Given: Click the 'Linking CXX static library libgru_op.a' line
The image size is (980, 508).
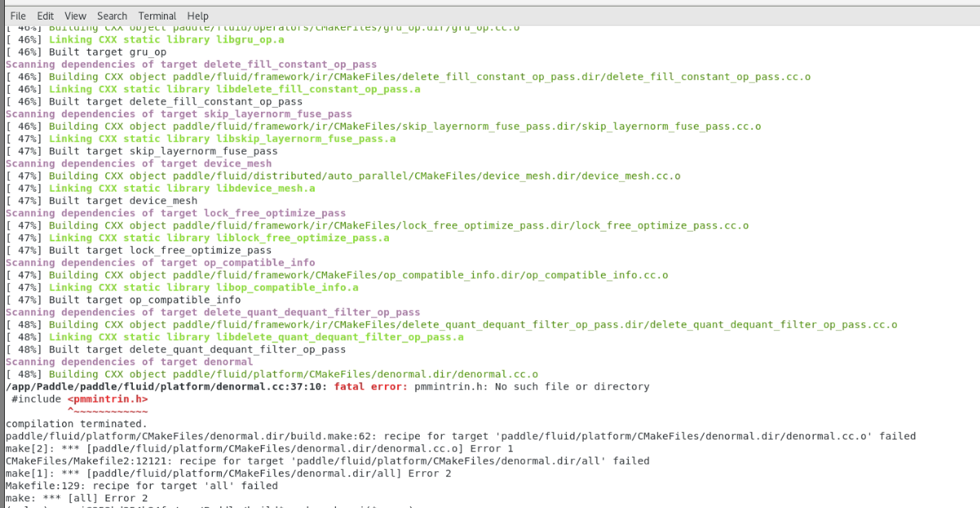Looking at the screenshot, I should 147,39.
